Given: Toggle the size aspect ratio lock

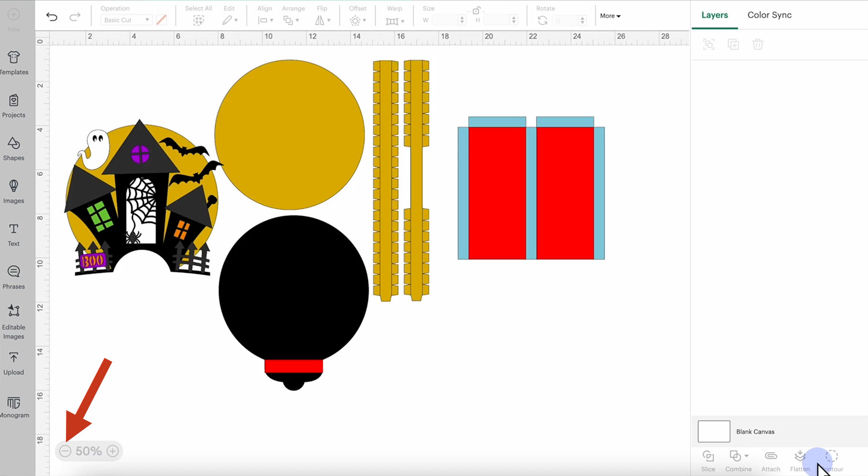Looking at the screenshot, I should coord(476,10).
